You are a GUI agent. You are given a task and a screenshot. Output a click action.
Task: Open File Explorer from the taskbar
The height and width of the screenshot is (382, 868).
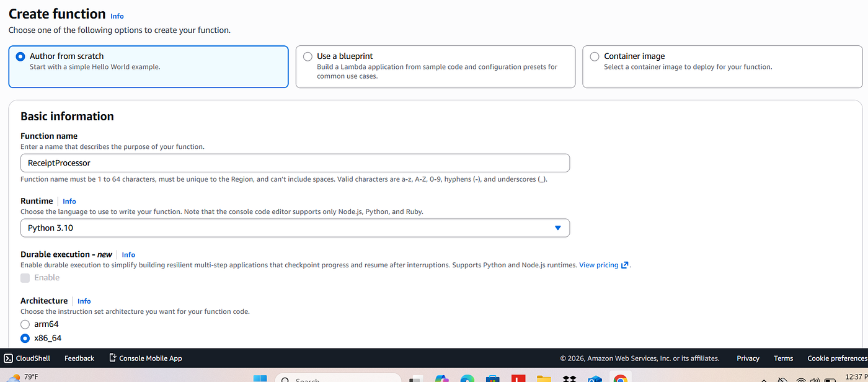(544, 378)
